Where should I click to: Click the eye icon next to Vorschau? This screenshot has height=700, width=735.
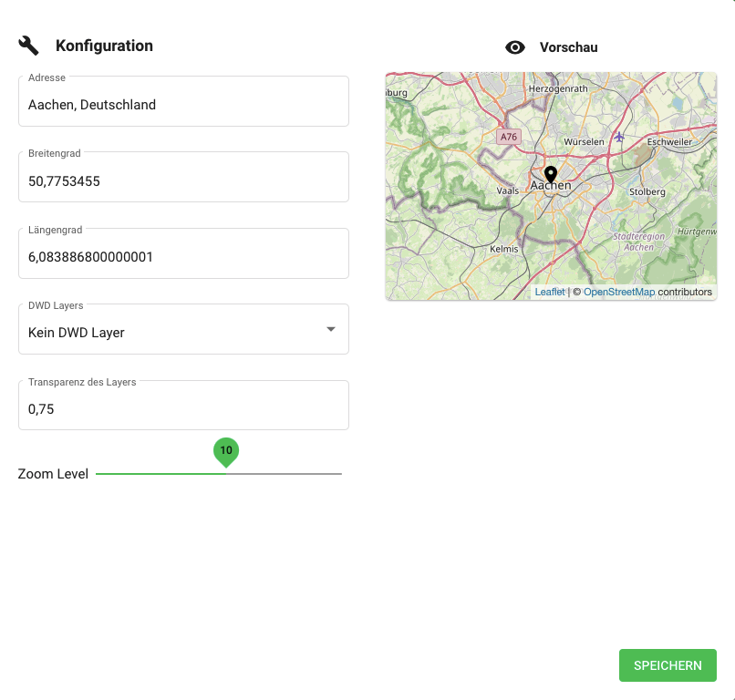coord(515,47)
